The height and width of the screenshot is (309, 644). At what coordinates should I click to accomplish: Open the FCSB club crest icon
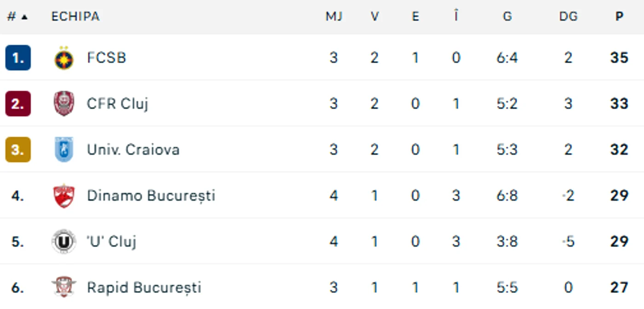[64, 58]
